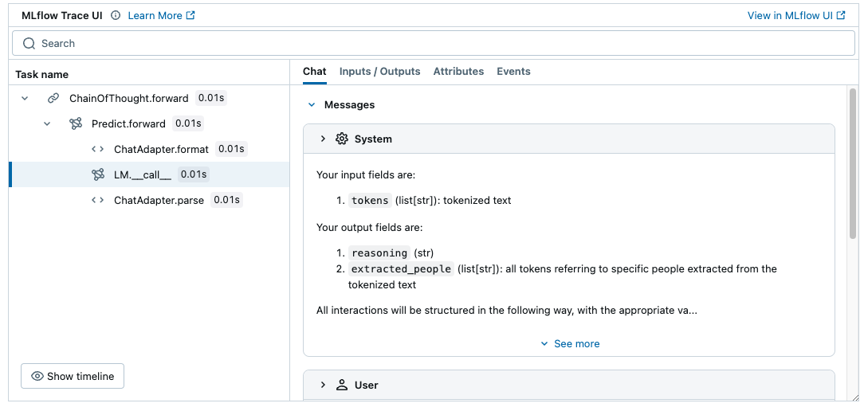Image resolution: width=868 pixels, height=411 pixels.
Task: Click the chain link icon of ChainOfThought.forward
Action: [53, 99]
